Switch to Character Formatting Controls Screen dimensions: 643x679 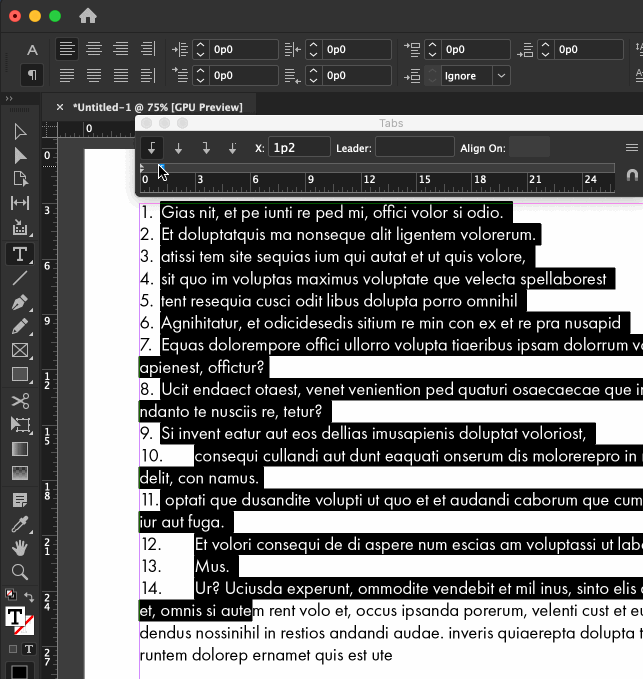pyautogui.click(x=32, y=50)
